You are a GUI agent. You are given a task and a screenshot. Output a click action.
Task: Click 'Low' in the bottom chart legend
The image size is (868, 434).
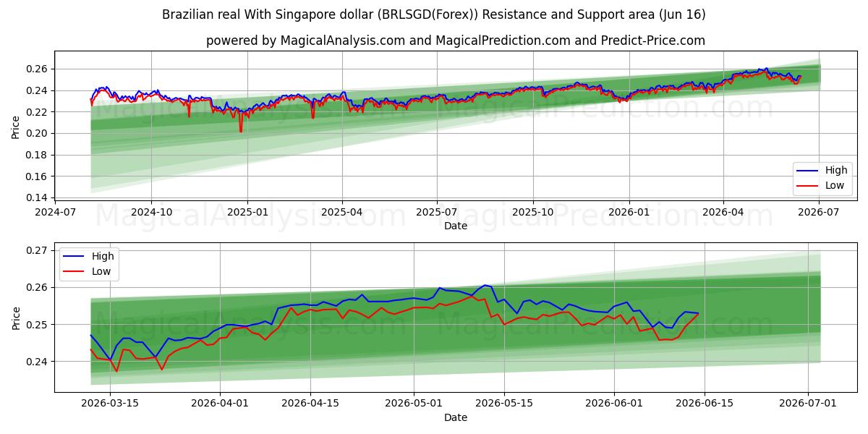pyautogui.click(x=101, y=271)
